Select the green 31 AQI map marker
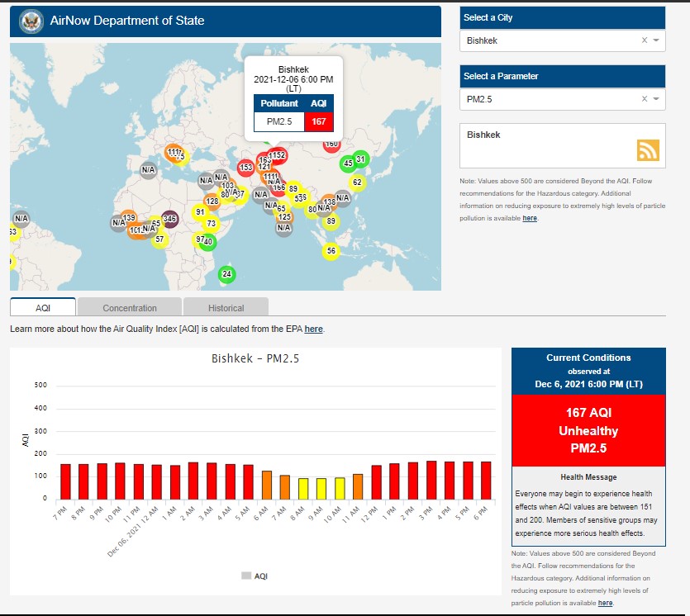Image resolution: width=690 pixels, height=616 pixels. (360, 159)
